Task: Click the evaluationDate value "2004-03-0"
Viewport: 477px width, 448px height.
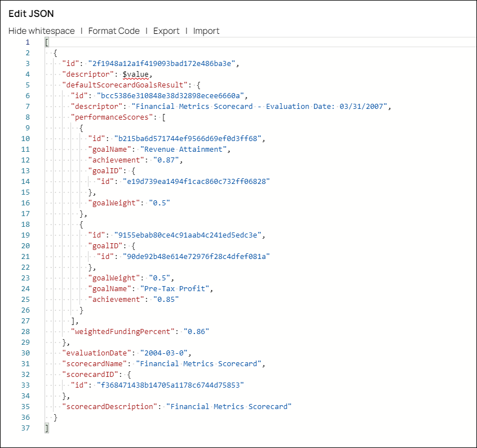Action: coord(164,353)
